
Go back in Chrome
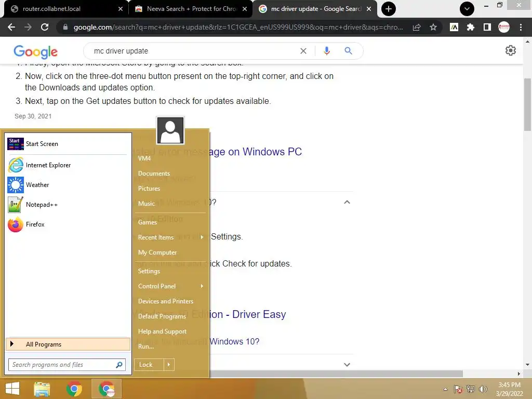point(11,27)
